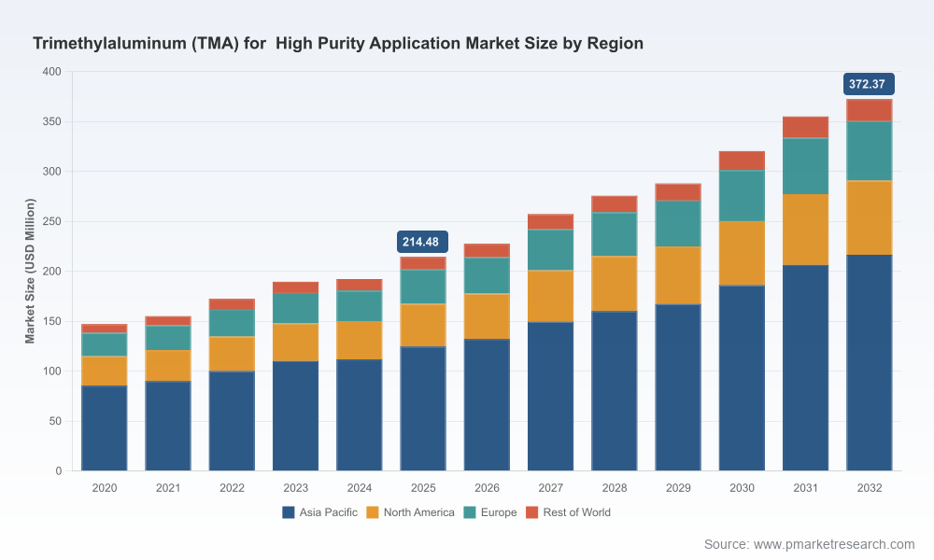934x560 pixels.
Task: Click the North America segment of the 2031 bar
Action: pos(805,230)
